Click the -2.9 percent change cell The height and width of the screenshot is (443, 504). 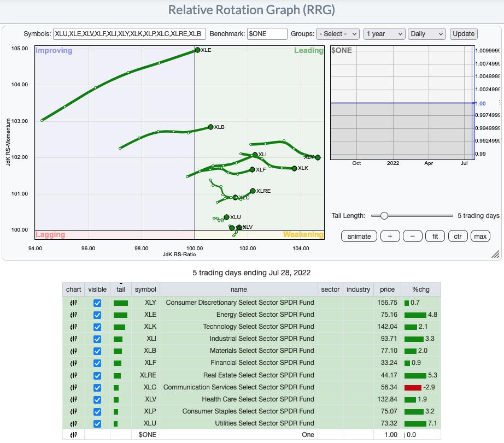point(421,387)
